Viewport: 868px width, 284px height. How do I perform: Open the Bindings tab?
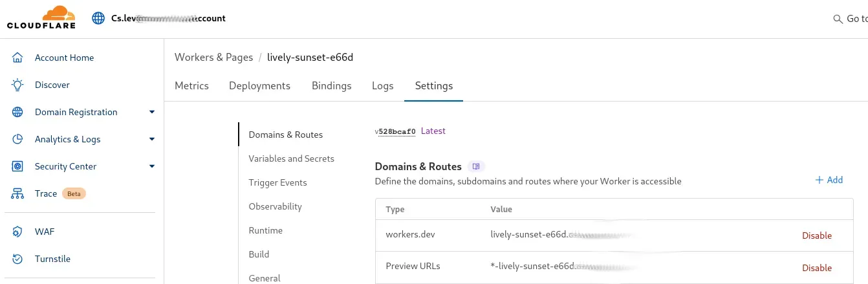coord(331,85)
